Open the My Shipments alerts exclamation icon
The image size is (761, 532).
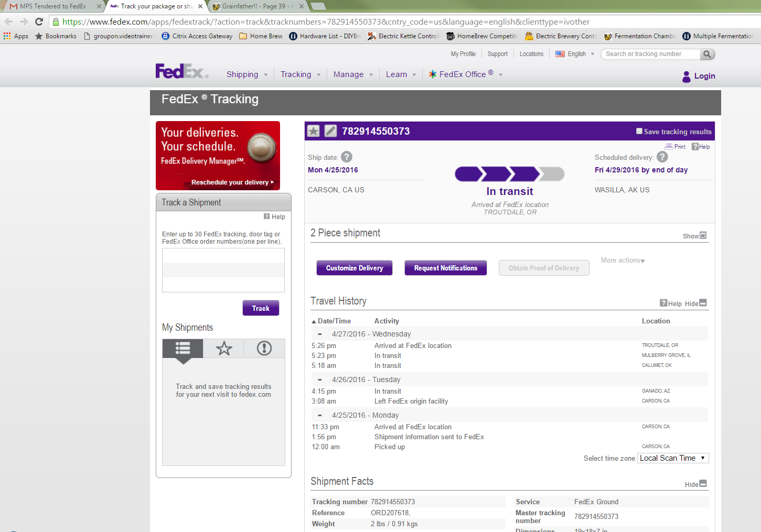tap(264, 348)
